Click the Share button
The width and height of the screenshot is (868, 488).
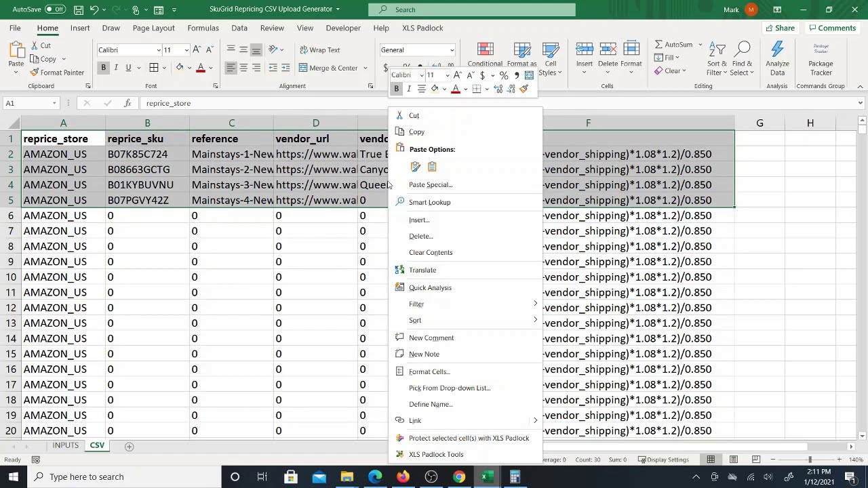[780, 28]
